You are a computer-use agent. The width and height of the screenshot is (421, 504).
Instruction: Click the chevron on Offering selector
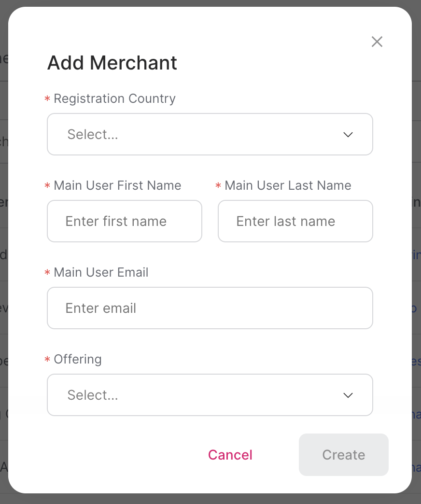pyautogui.click(x=348, y=395)
